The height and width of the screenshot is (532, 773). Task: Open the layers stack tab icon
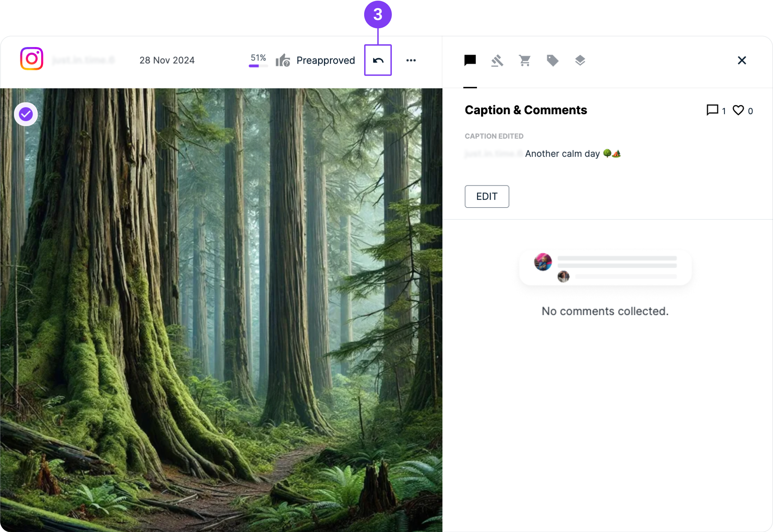tap(580, 61)
